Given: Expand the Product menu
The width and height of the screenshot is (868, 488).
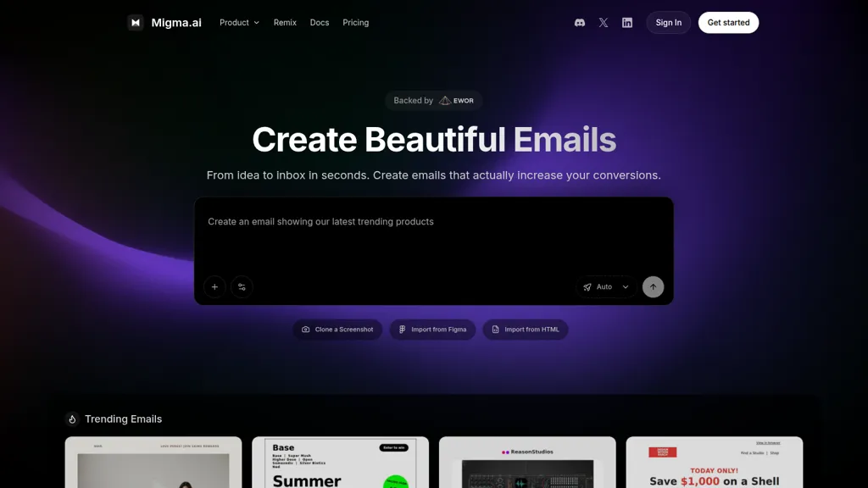Looking at the screenshot, I should point(238,23).
